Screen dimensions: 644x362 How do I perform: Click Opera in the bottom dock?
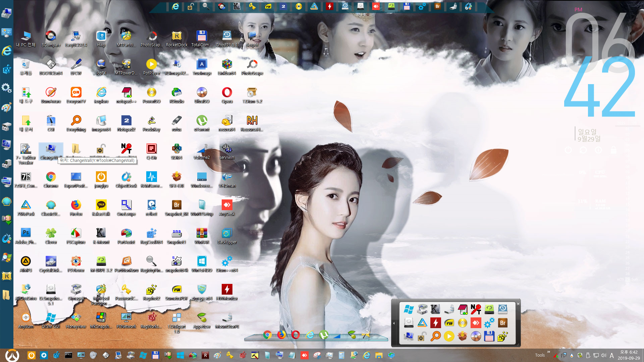tap(296, 334)
